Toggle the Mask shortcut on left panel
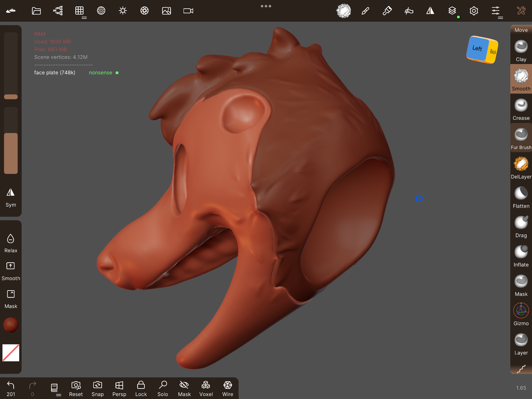 pyautogui.click(x=11, y=299)
